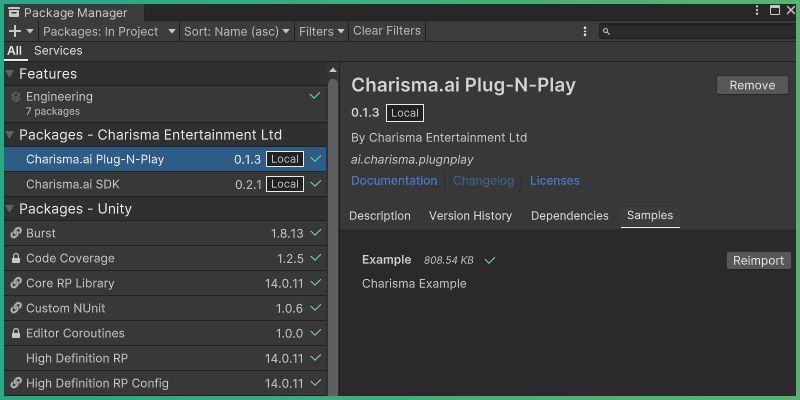Open the Services tab
The width and height of the screenshot is (800, 400).
[58, 51]
